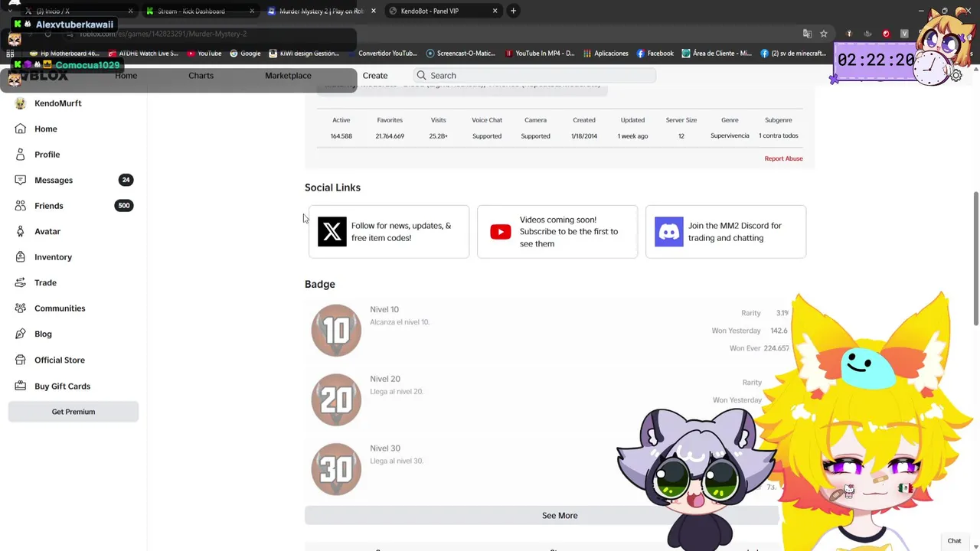Open the Create navigation item

(375, 76)
